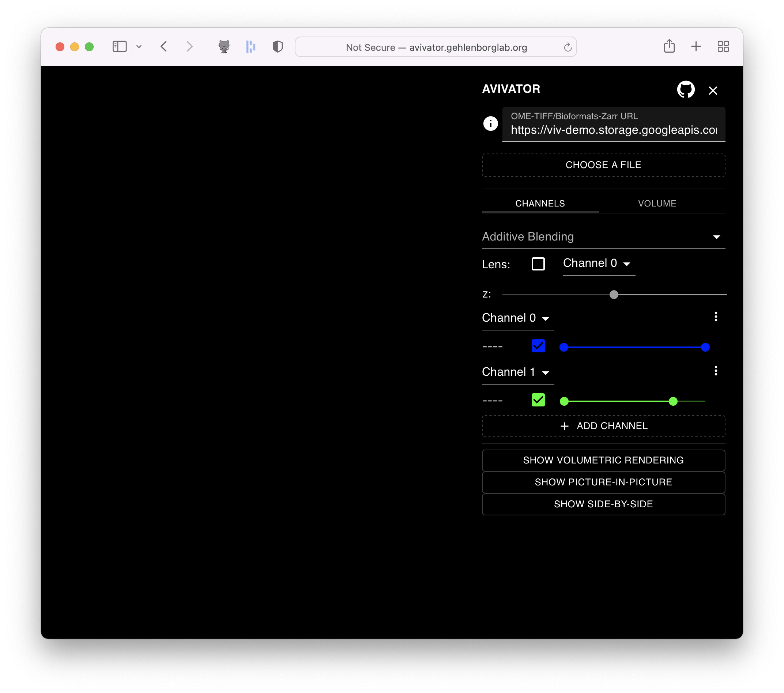Enable the Lens checkbox
This screenshot has height=693, width=784.
click(x=538, y=264)
